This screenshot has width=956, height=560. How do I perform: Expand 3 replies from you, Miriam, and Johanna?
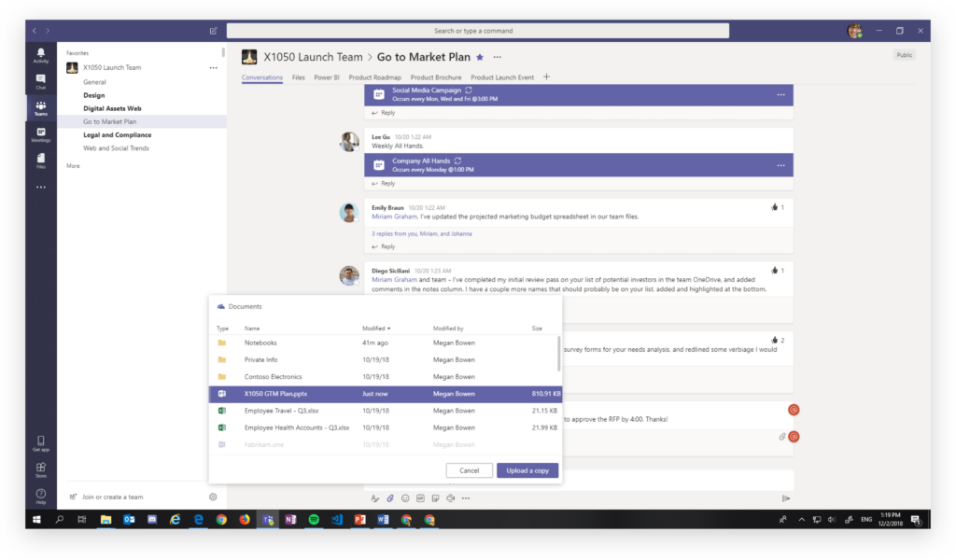(421, 234)
